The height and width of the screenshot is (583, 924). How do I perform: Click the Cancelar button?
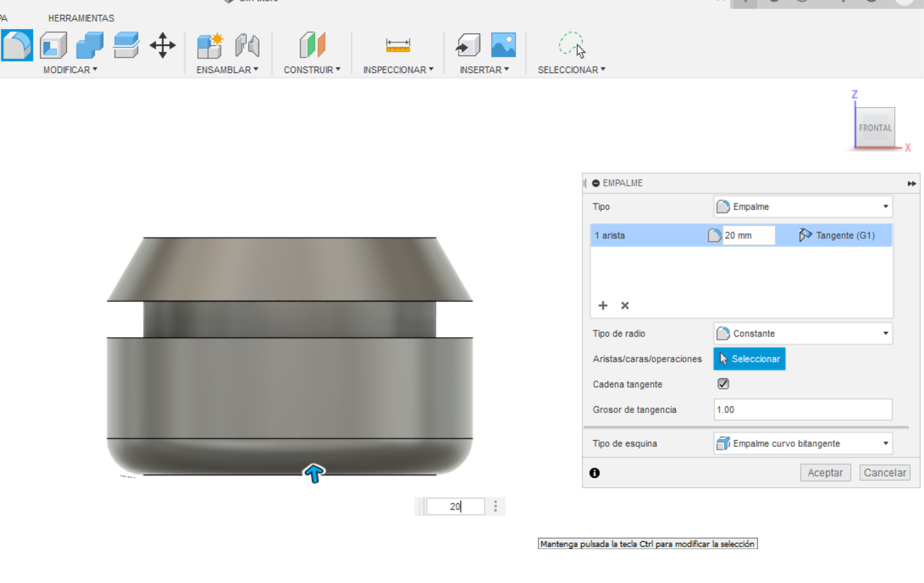(x=885, y=473)
